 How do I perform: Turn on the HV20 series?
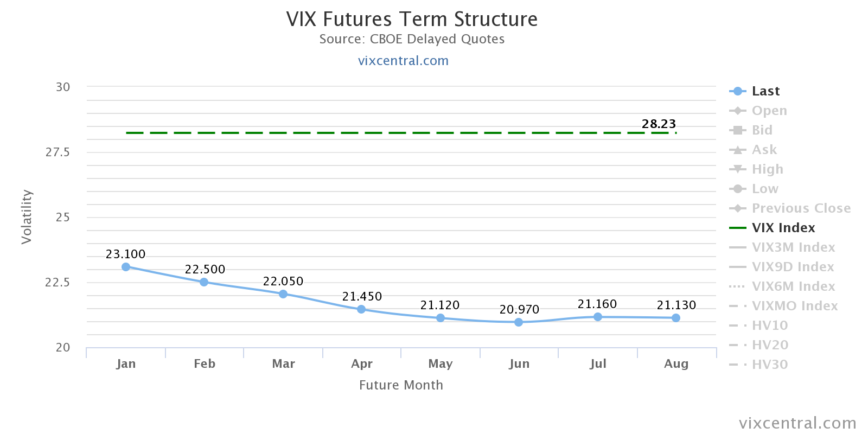[x=770, y=345]
